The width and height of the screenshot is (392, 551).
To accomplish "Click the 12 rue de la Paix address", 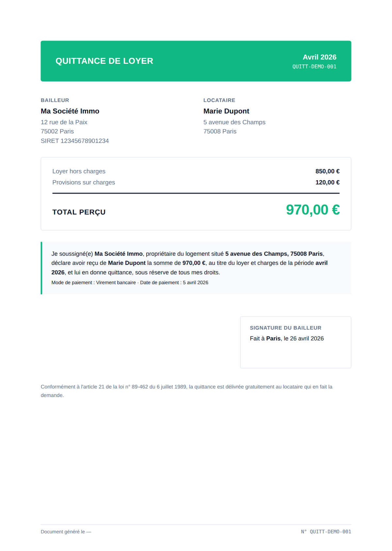I will click(x=64, y=122).
